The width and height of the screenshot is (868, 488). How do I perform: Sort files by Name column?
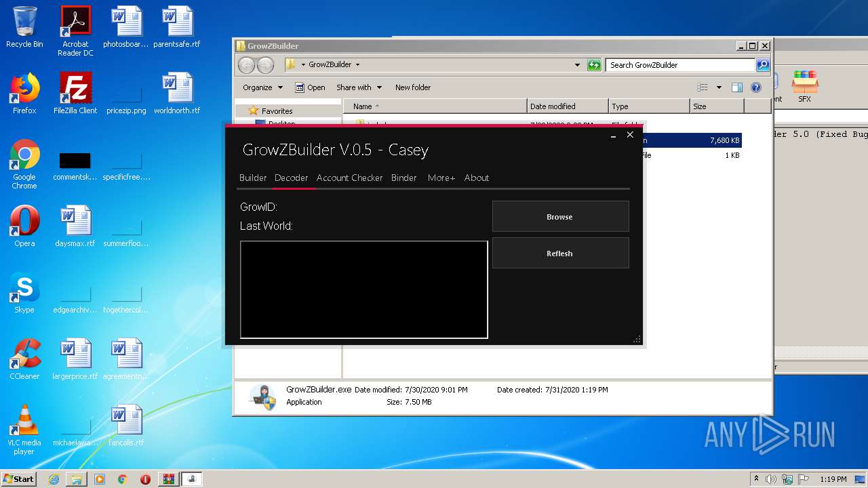coord(435,106)
